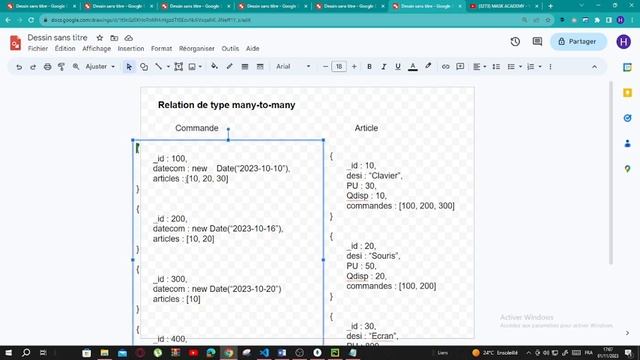Image resolution: width=640 pixels, height=360 pixels.
Task: Open the Outils menu
Action: tap(230, 49)
